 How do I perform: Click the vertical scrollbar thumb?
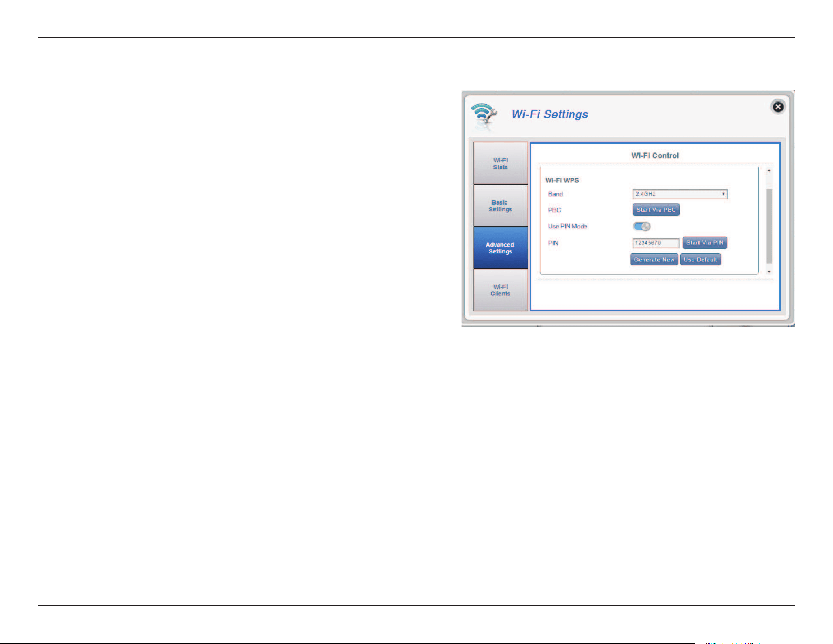click(x=769, y=227)
